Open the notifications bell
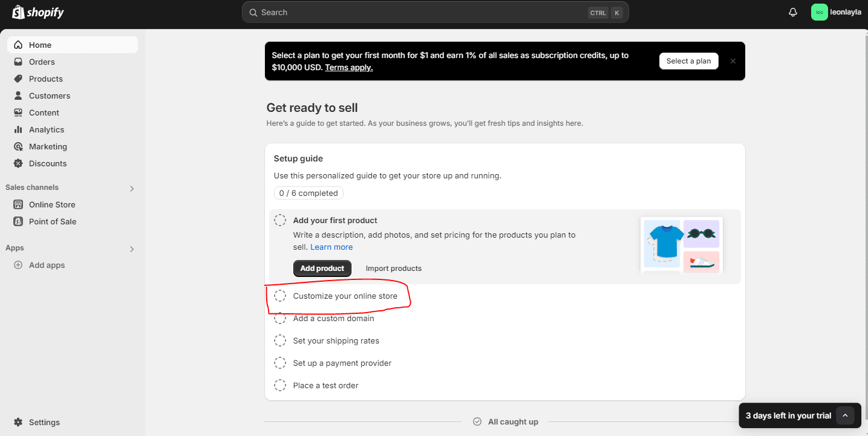 click(x=793, y=12)
